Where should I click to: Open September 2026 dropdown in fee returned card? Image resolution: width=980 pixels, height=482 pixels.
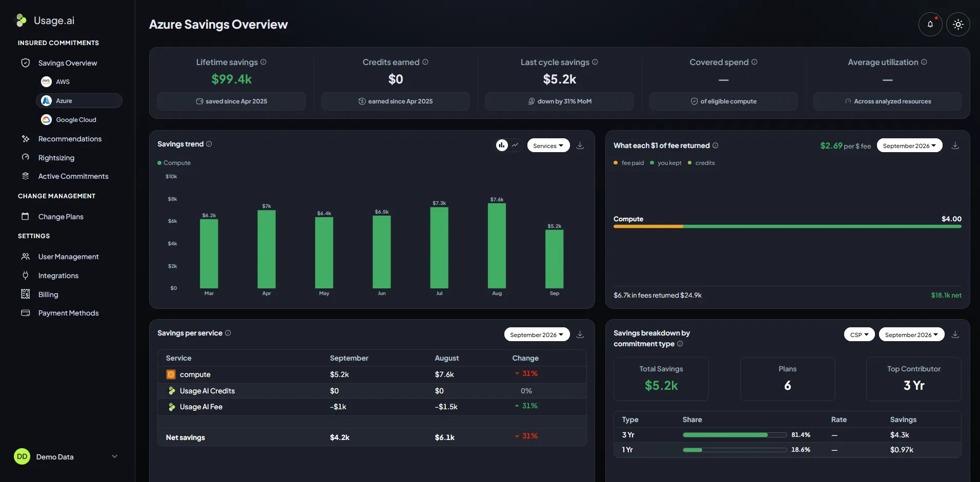pyautogui.click(x=909, y=145)
